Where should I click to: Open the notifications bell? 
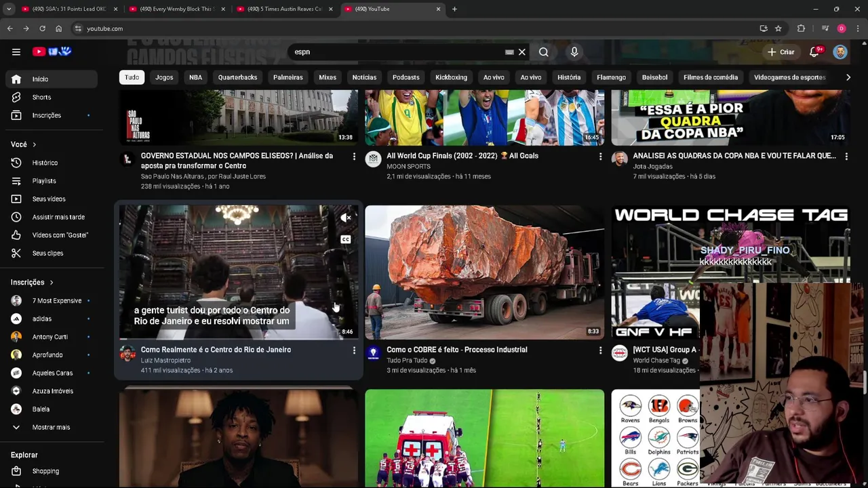814,52
